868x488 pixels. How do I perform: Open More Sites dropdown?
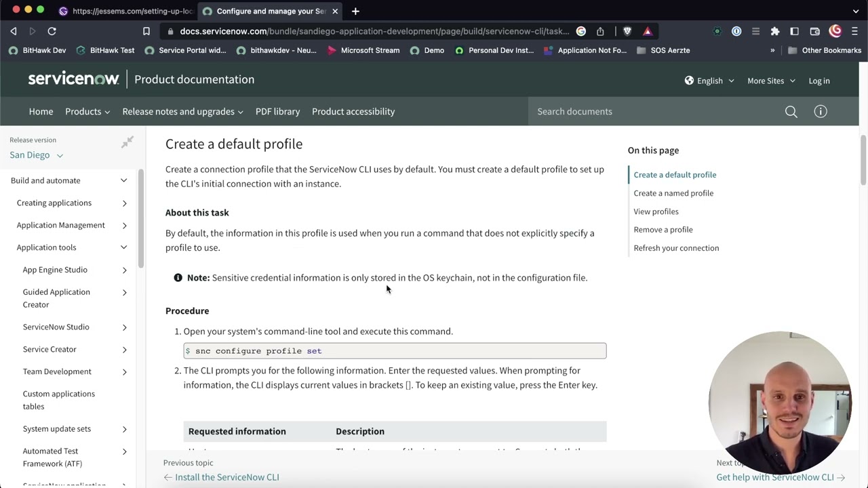tap(771, 81)
